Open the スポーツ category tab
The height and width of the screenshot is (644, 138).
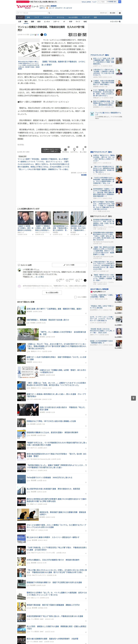pyautogui.click(x=56, y=21)
